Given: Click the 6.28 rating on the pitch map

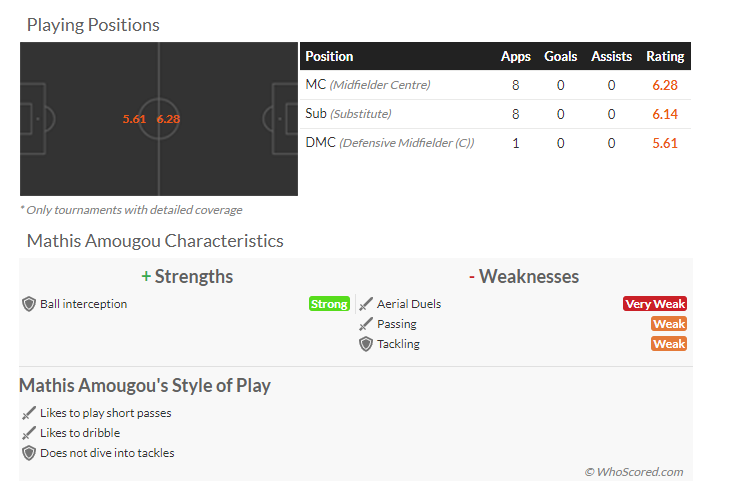Looking at the screenshot, I should tap(168, 119).
